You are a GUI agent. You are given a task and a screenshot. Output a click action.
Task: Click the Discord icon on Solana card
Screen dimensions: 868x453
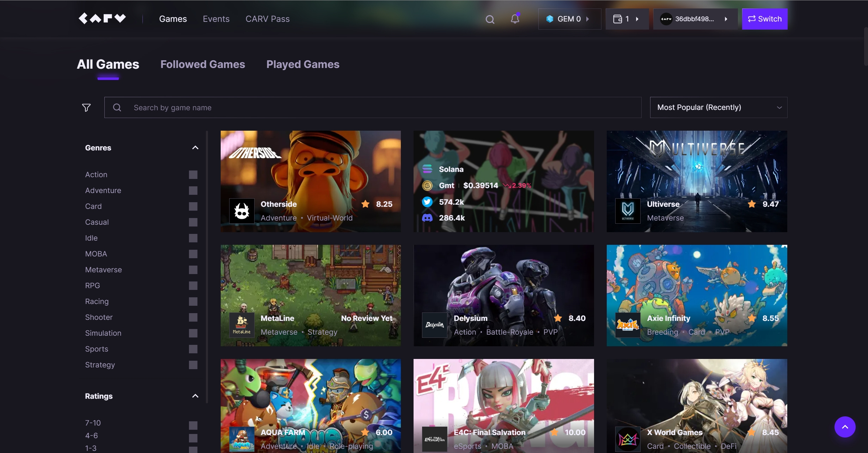[427, 218]
